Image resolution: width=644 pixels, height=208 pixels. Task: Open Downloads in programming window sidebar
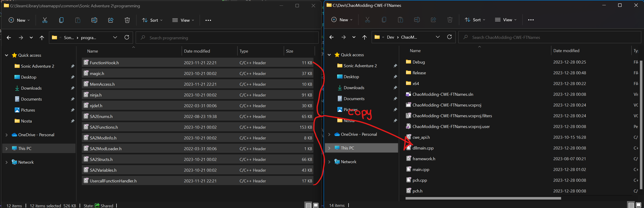tap(31, 88)
